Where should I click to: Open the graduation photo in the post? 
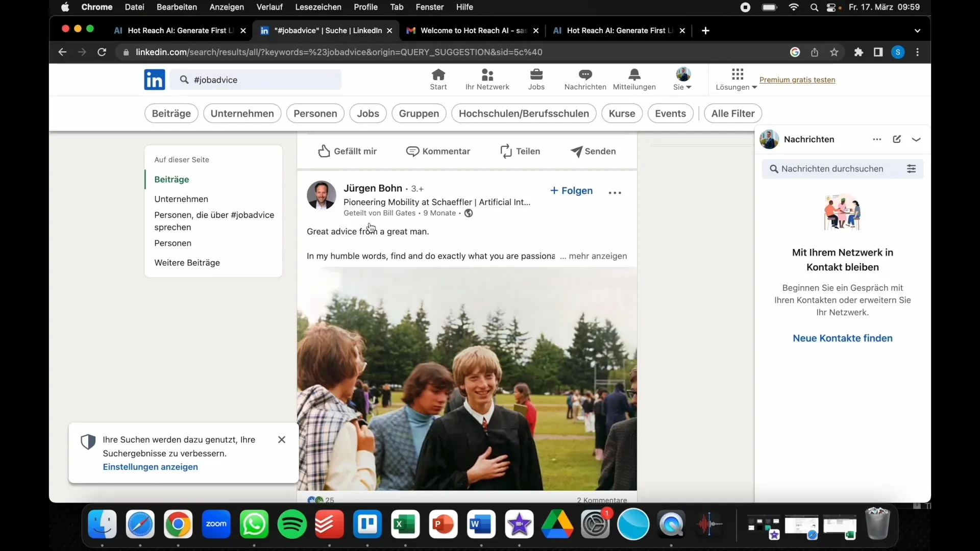point(467,378)
